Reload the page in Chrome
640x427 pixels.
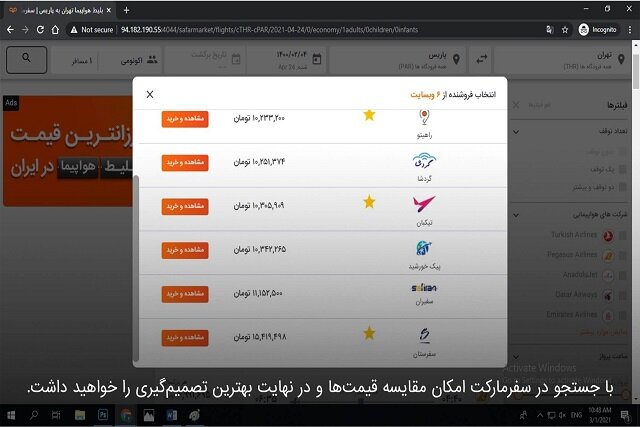40,29
